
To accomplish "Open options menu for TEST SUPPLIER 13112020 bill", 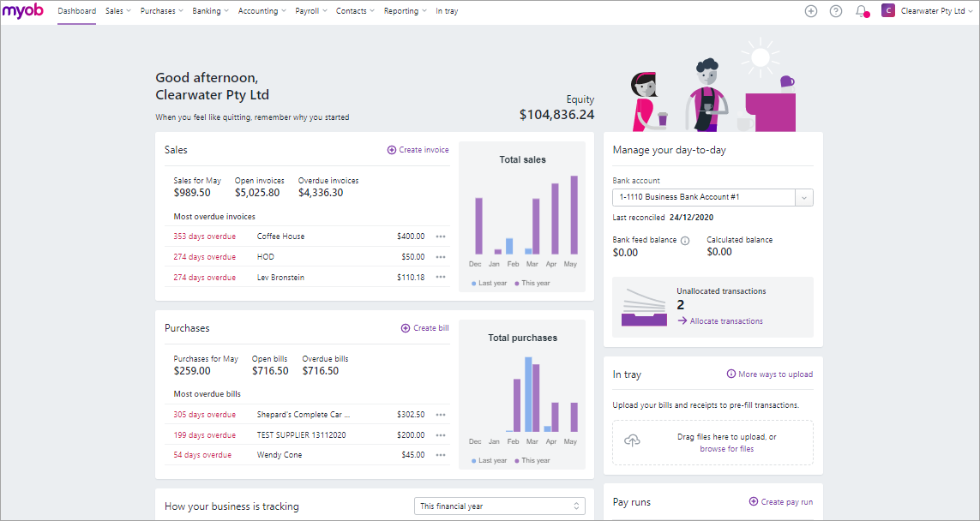I will pyautogui.click(x=441, y=434).
